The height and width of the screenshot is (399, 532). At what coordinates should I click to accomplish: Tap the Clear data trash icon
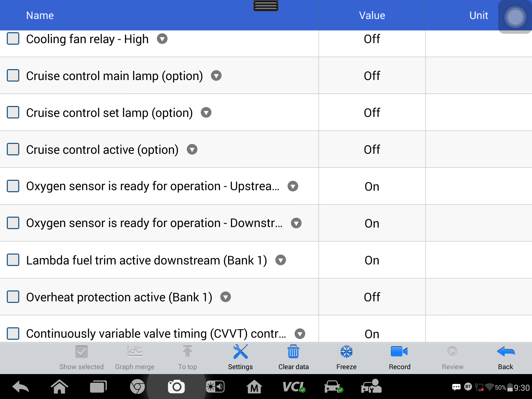pos(293,352)
